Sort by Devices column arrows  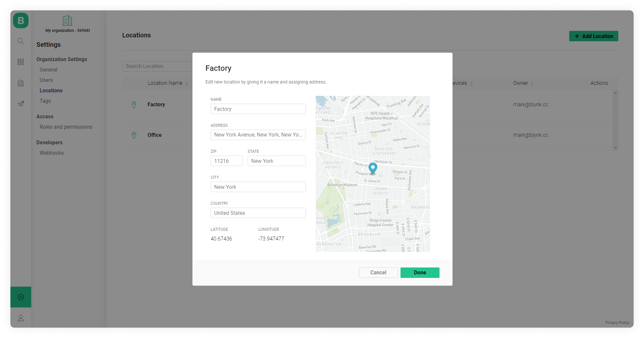[x=471, y=84]
